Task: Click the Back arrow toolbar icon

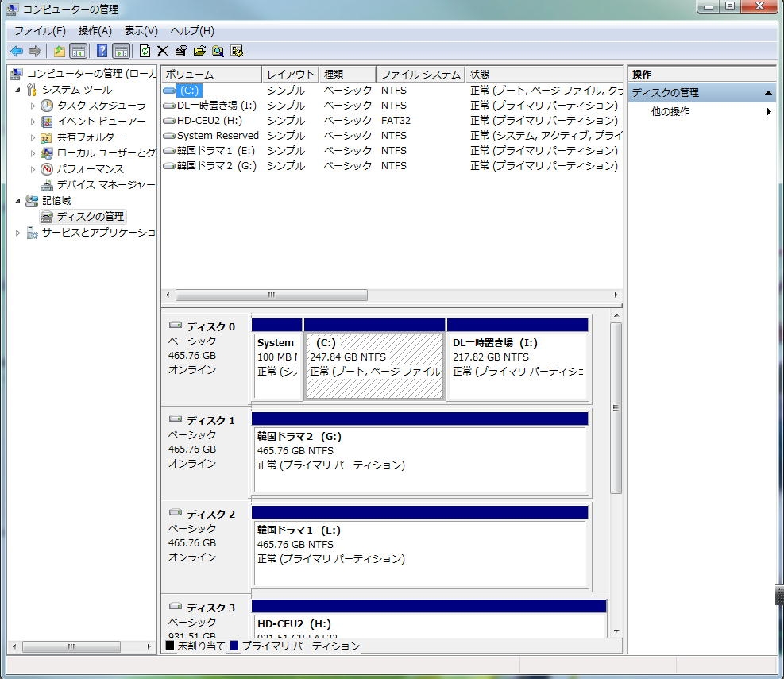Action: [17, 51]
